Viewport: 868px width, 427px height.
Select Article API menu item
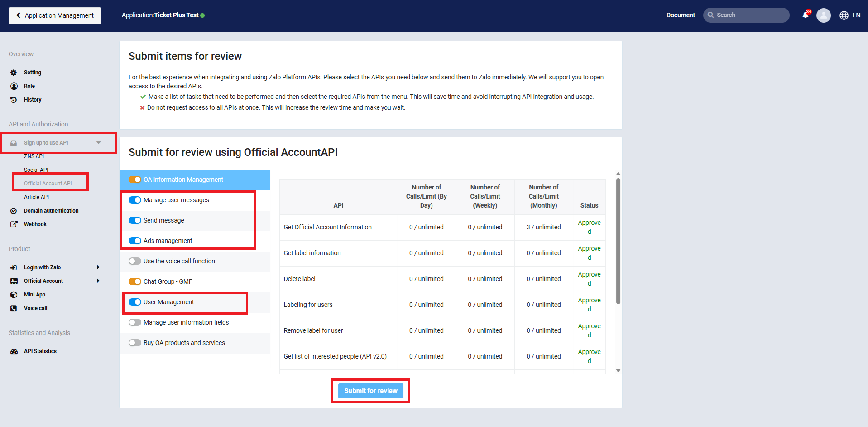tap(36, 197)
